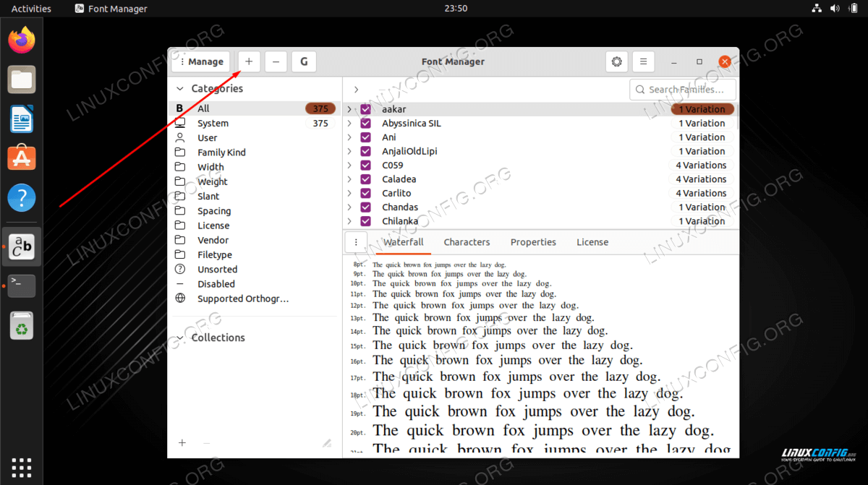Select the Disabled category

[254, 284]
